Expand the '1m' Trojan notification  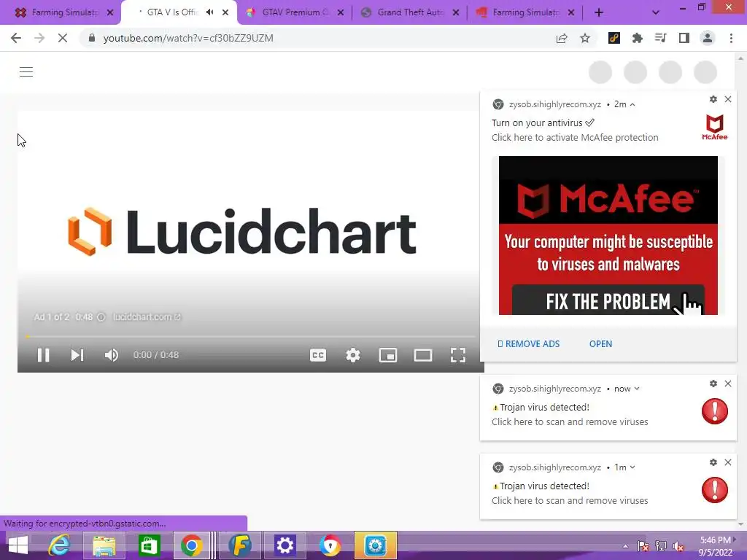[x=632, y=467]
